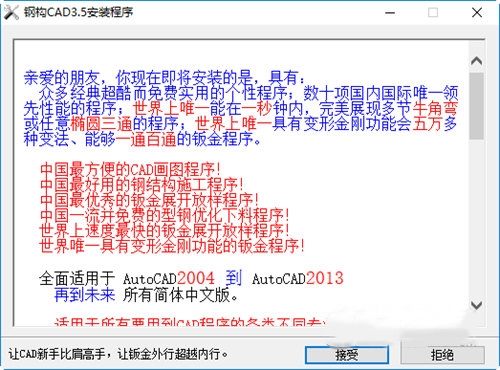Click the line 中国最方便的CAD画图程序!
Viewport: 500px width, 370px height.
[130, 169]
